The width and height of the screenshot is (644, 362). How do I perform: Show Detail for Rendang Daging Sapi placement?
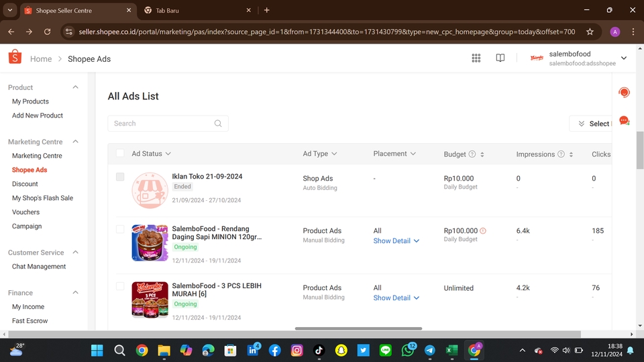396,240
